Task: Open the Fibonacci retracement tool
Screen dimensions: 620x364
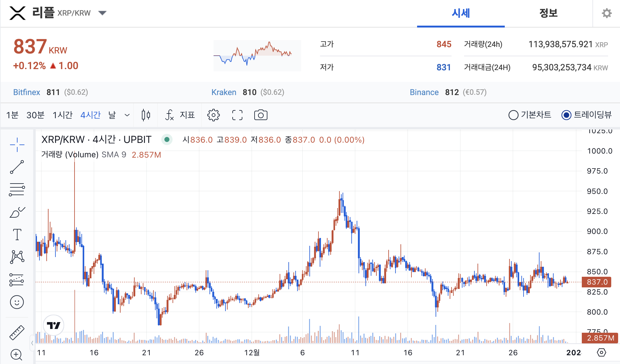Action: pos(17,190)
